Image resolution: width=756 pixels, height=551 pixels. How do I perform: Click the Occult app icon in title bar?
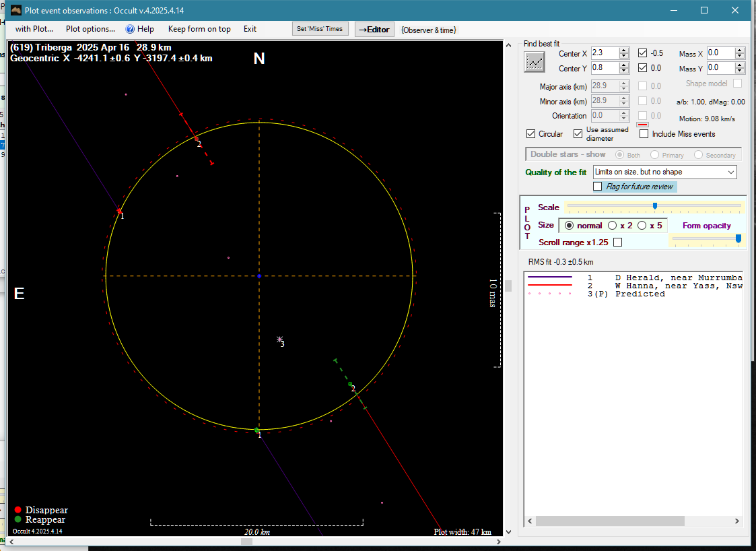point(16,10)
